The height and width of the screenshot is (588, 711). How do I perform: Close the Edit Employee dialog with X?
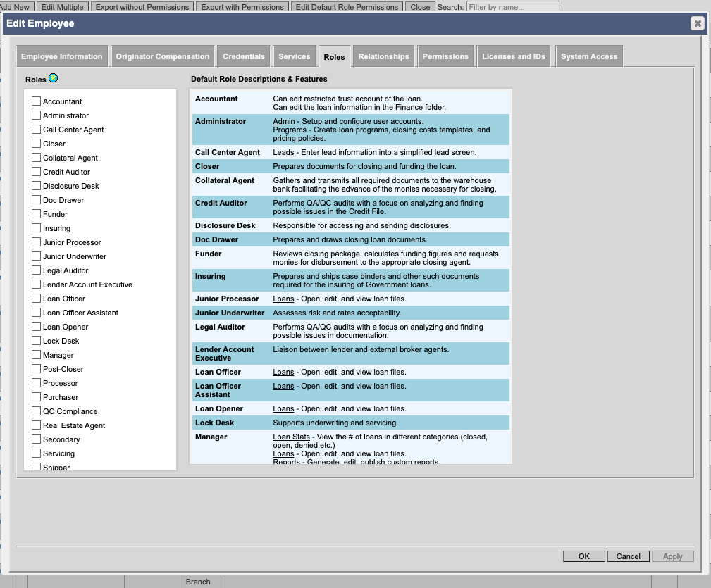(697, 23)
